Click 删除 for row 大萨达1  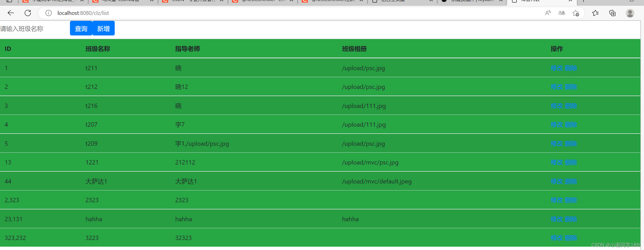click(571, 181)
